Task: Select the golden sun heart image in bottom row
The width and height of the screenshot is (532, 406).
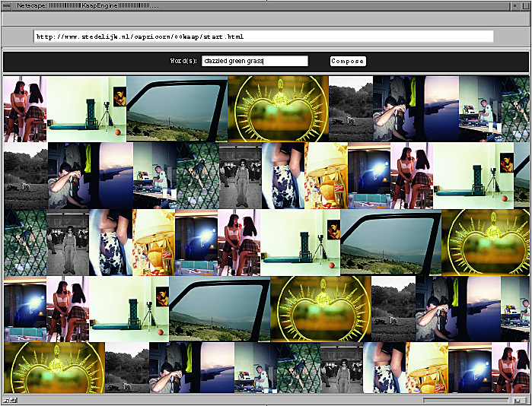Action: click(54, 368)
